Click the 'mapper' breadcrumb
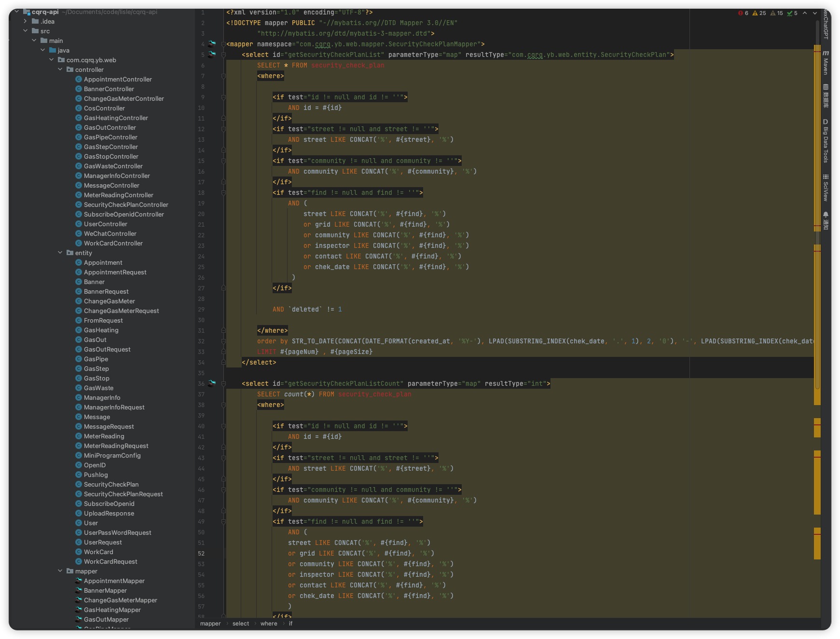 (x=210, y=624)
